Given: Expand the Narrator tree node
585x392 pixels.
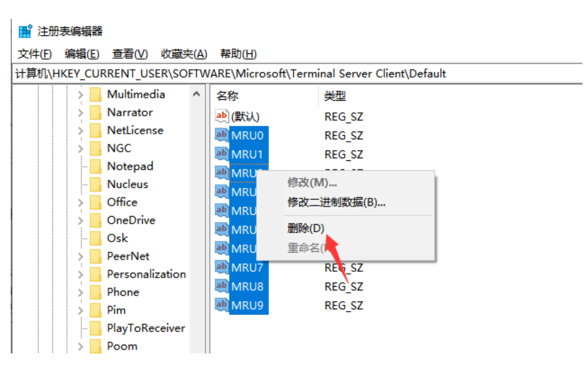Looking at the screenshot, I should point(80,113).
